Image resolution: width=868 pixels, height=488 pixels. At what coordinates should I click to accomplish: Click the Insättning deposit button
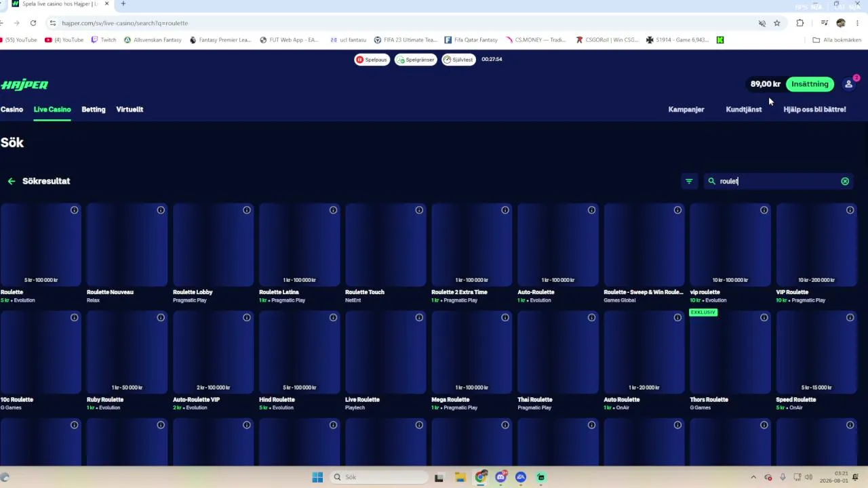(810, 84)
